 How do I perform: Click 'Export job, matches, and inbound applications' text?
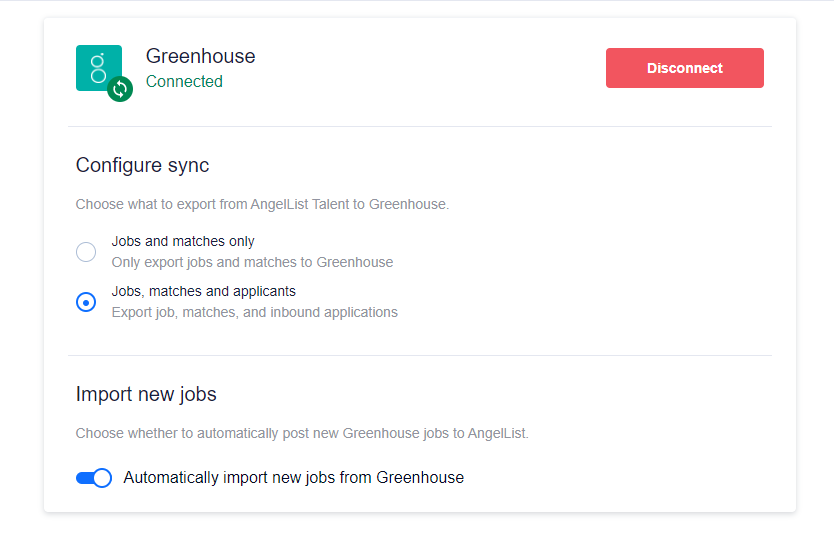(x=254, y=312)
